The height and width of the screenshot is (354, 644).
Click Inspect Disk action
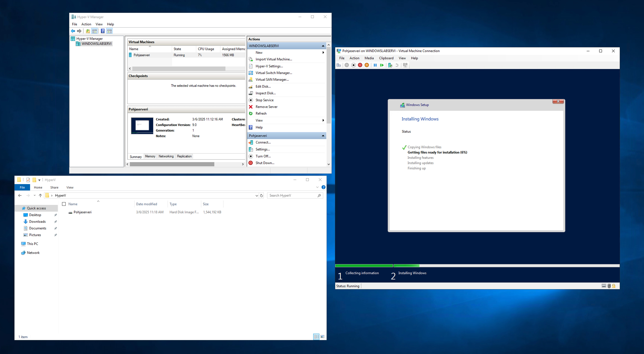tap(265, 93)
